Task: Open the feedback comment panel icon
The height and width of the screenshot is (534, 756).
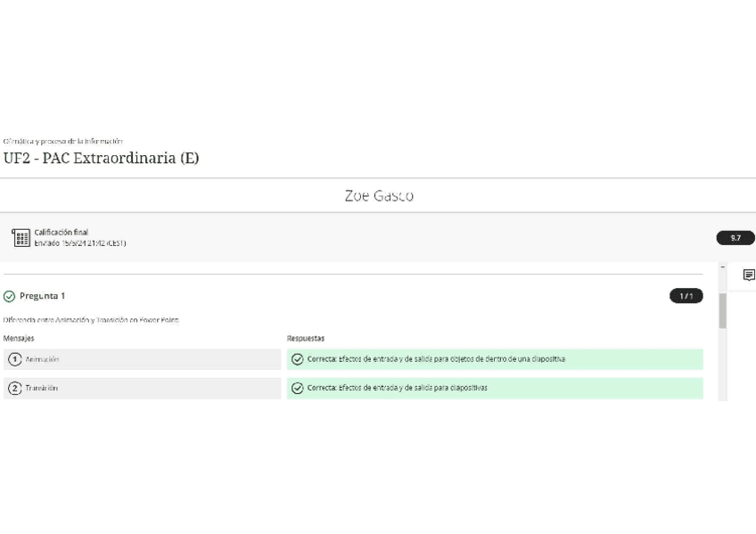Action: [748, 275]
